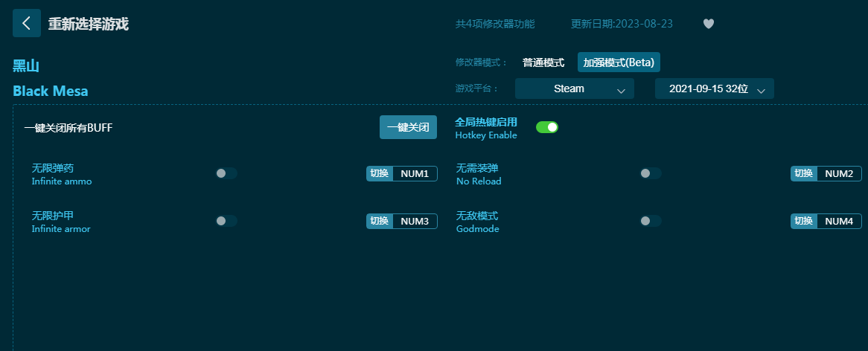Disable the Hotkey Enable switch
This screenshot has height=351, width=868.
(547, 128)
